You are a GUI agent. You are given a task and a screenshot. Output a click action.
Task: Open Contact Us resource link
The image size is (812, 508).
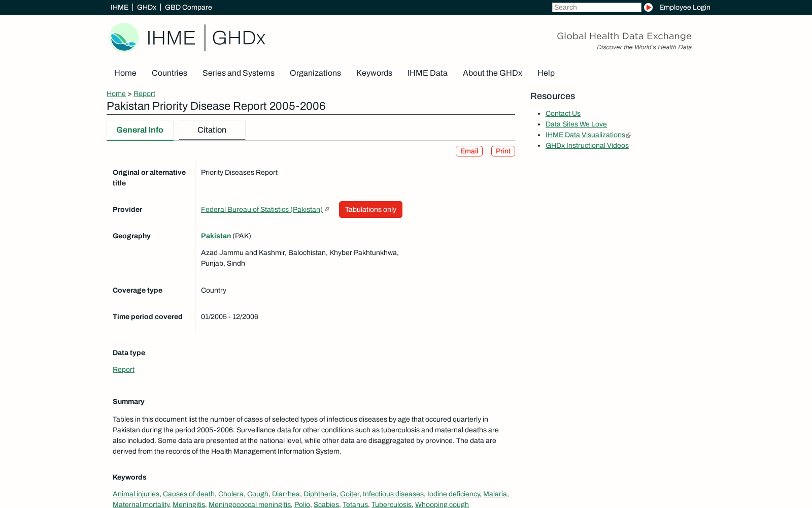coord(563,113)
